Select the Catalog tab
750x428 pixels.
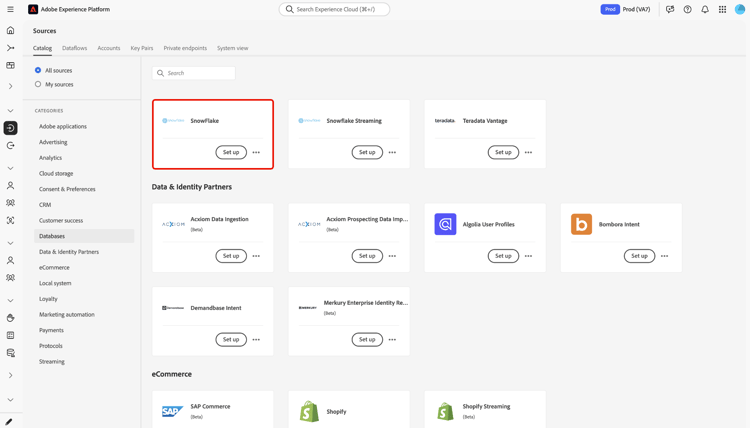(42, 48)
